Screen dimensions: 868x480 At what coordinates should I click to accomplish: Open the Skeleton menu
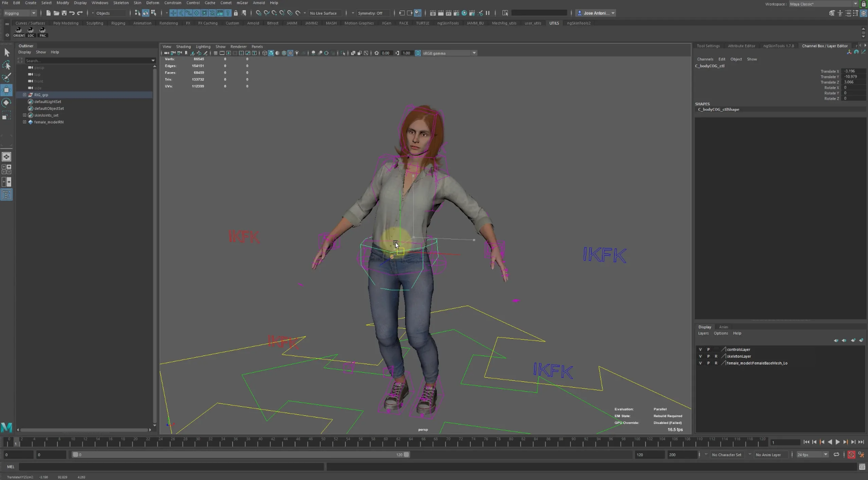point(121,3)
